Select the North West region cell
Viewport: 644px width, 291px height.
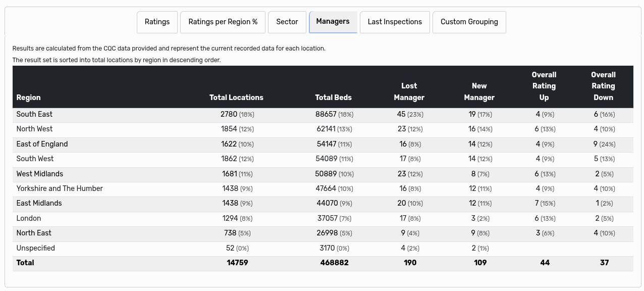tap(34, 129)
